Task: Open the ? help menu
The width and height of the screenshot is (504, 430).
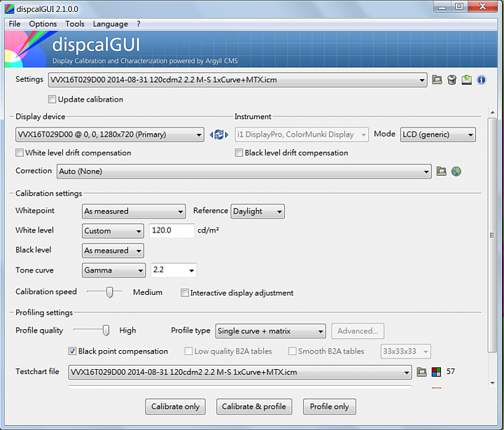Action: pos(139,24)
